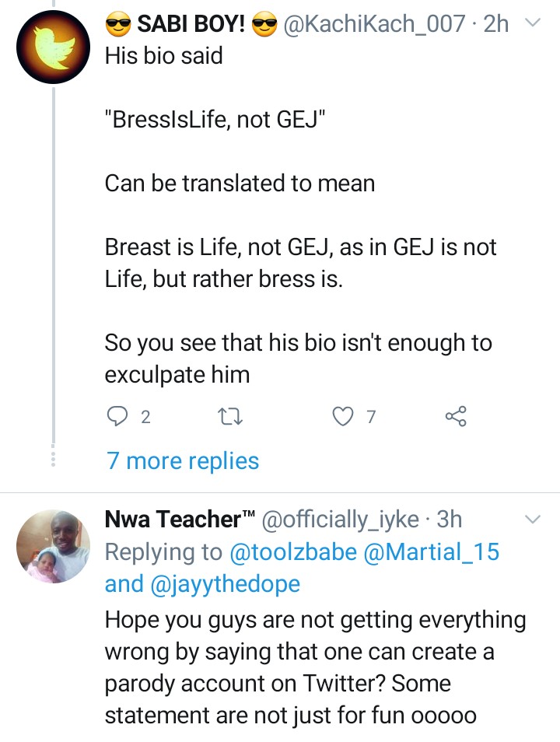Screen dimensions: 560x742
Task: Click the 2h timestamp on SABI BOY's tweet
Action: tap(496, 24)
